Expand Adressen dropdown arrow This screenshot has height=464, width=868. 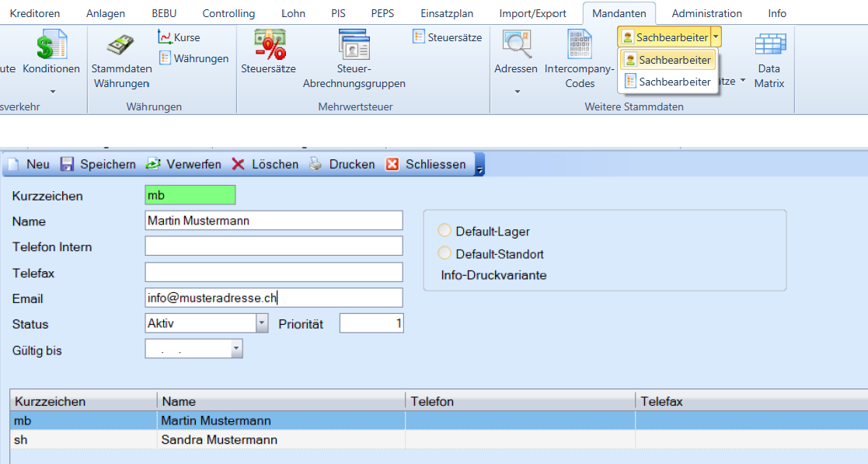[517, 92]
